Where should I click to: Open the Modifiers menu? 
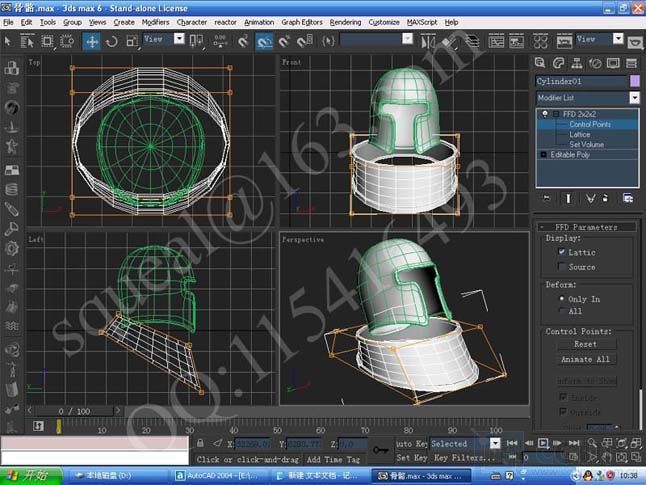coord(155,22)
